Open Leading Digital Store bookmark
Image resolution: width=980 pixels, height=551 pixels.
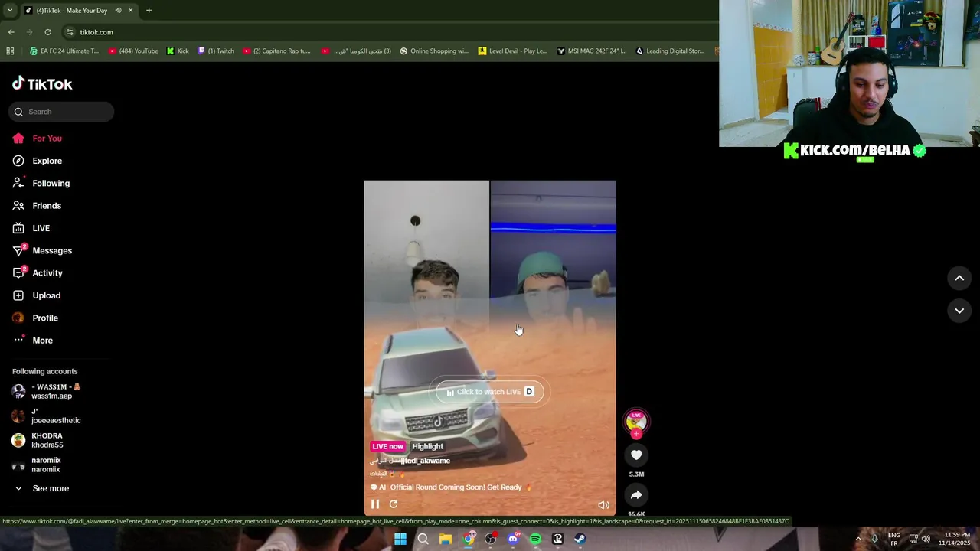pos(670,51)
